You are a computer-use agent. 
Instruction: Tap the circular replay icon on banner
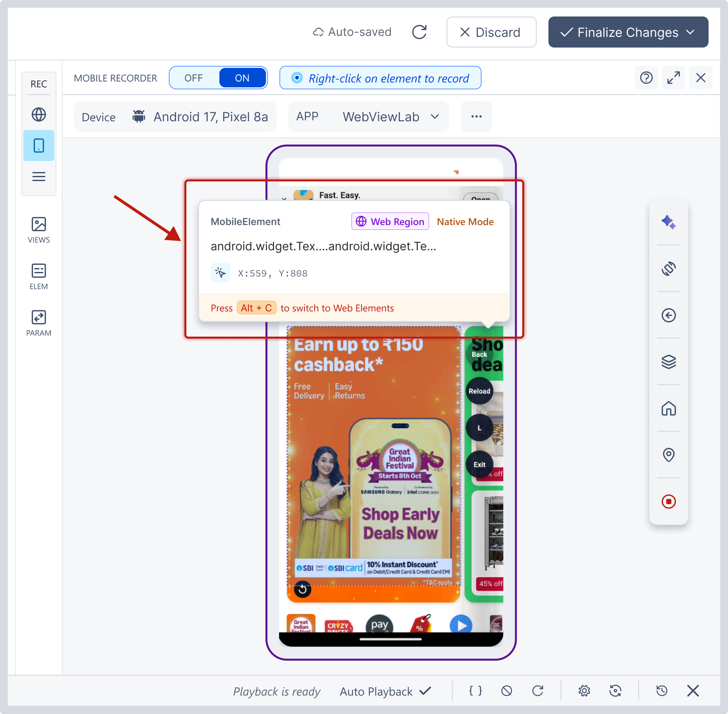pos(303,589)
